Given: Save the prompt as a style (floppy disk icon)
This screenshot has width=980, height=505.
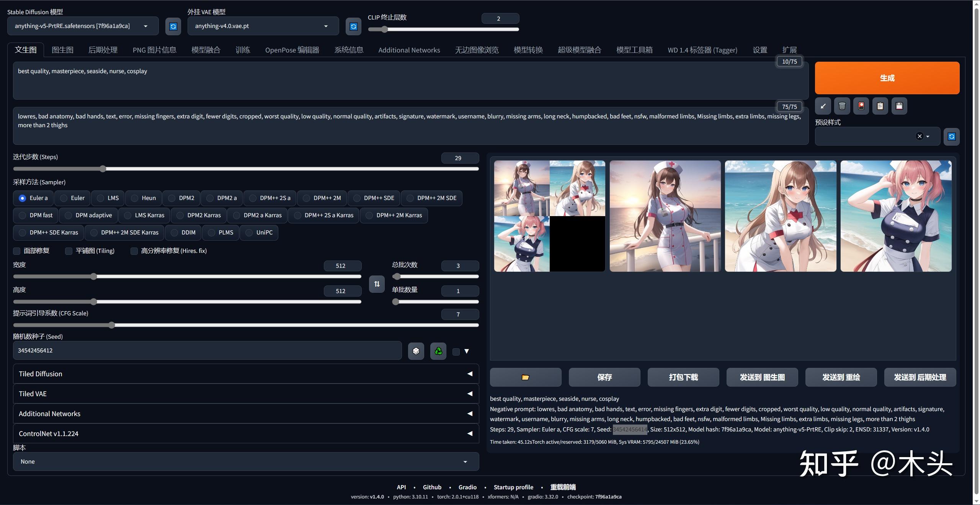Looking at the screenshot, I should [899, 106].
